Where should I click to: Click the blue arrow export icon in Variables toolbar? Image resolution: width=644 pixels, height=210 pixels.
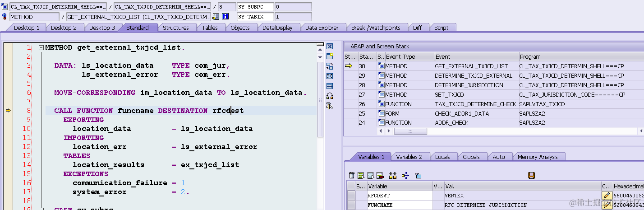[405, 175]
